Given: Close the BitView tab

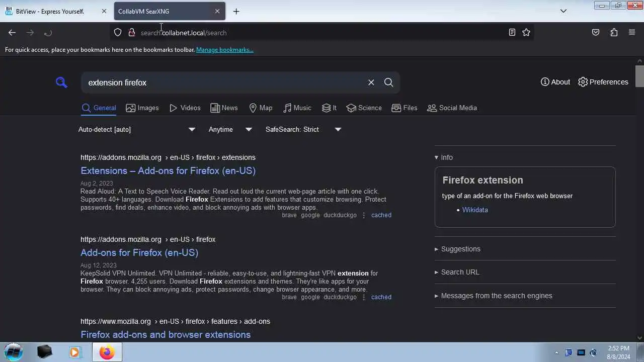Looking at the screenshot, I should (104, 11).
